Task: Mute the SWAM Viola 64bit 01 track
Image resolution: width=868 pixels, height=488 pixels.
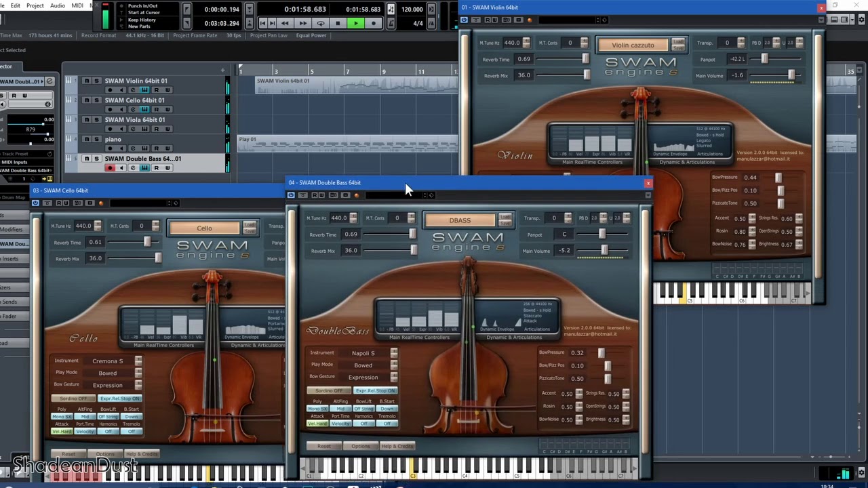Action: tap(86, 120)
